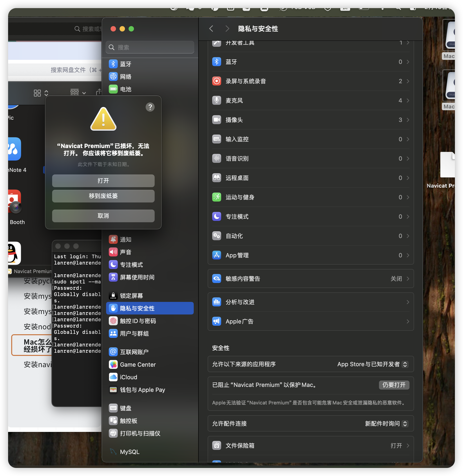Viewport: 463px width, 476px height.
Task: Click Finder grouping button in background window
Action: click(x=78, y=93)
